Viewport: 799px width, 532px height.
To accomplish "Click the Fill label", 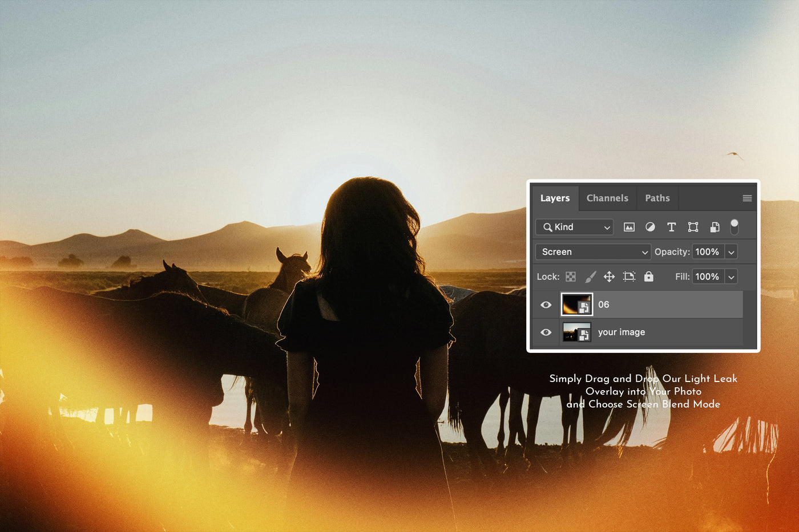I will pyautogui.click(x=682, y=277).
